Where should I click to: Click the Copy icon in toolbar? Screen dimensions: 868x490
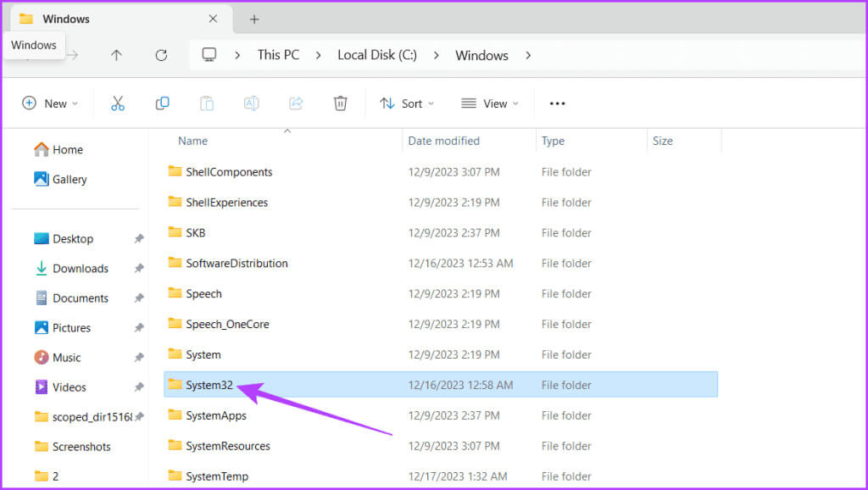click(162, 103)
